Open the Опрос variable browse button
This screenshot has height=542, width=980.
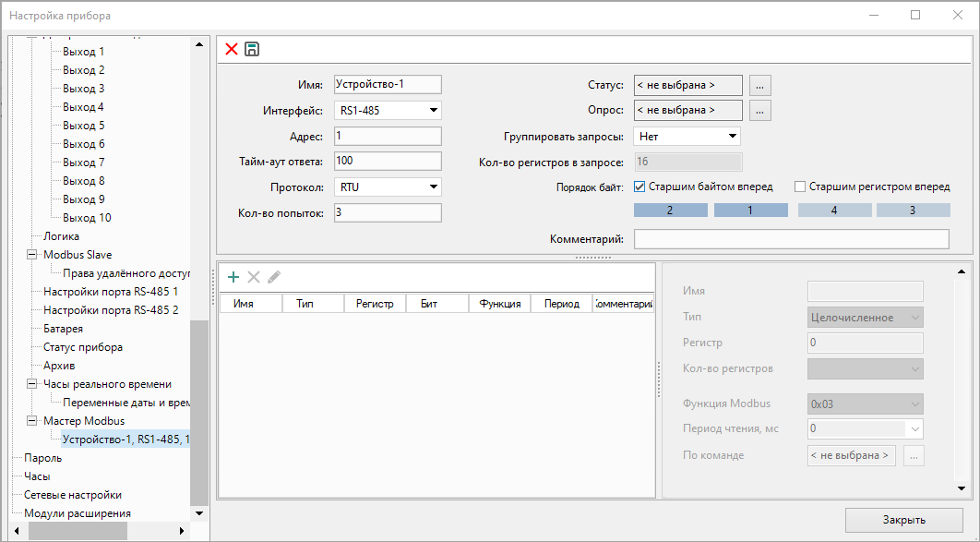pyautogui.click(x=759, y=111)
